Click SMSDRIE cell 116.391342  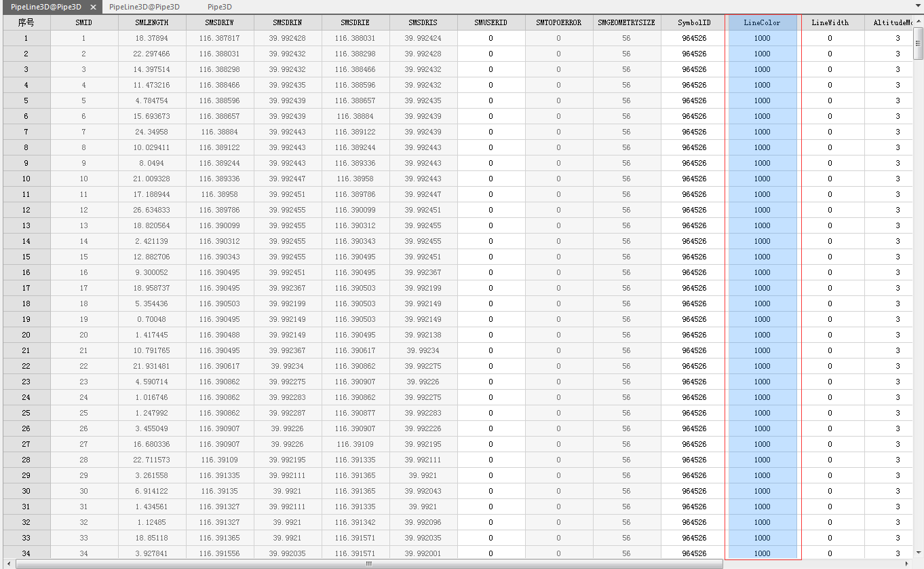(355, 522)
